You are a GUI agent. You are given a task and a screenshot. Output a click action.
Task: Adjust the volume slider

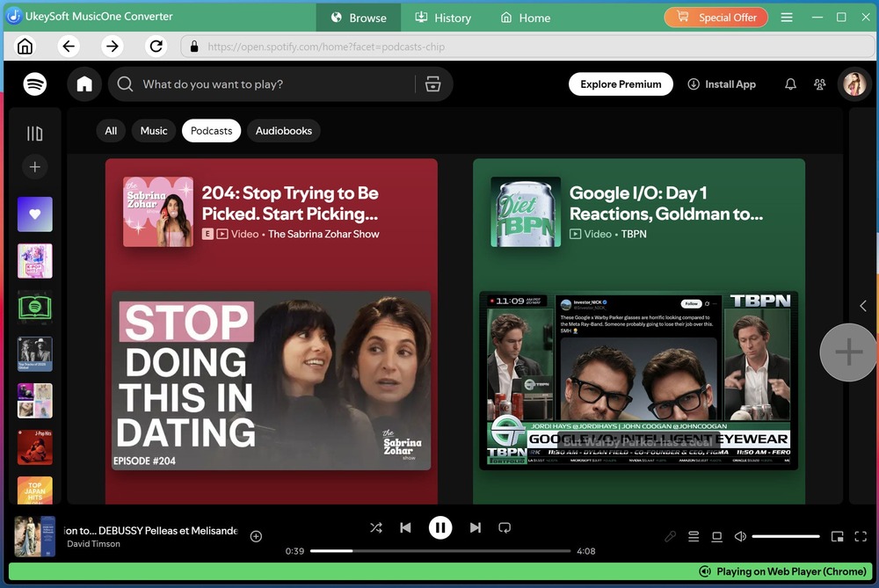(x=785, y=536)
